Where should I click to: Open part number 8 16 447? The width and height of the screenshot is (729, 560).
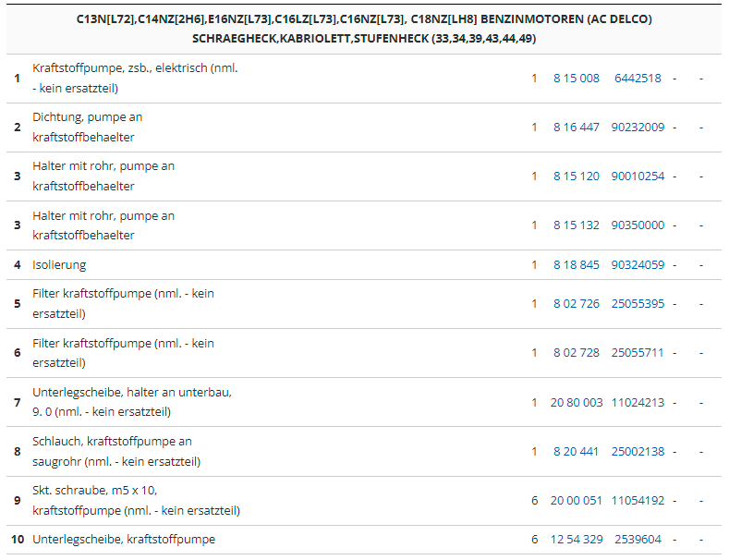coord(576,128)
